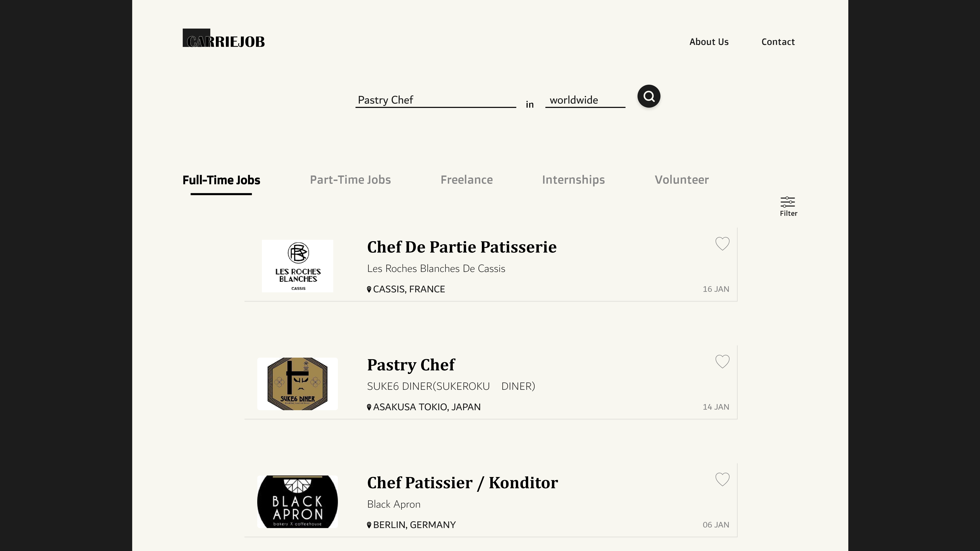Save the Chef Patissier / Konditor job with the heart
The width and height of the screenshot is (980, 551).
722,480
